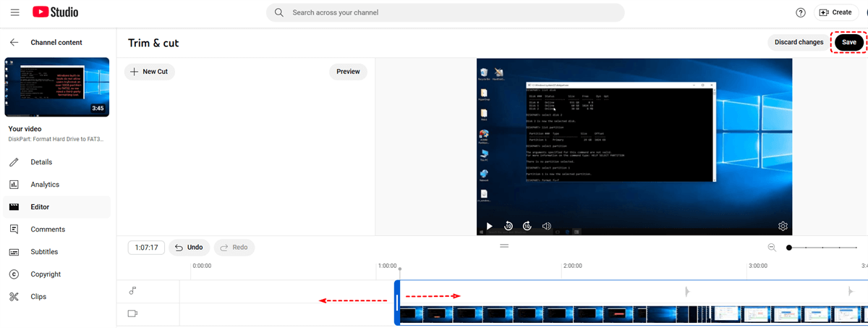Mute the player volume
The width and height of the screenshot is (868, 328).
coord(547,226)
